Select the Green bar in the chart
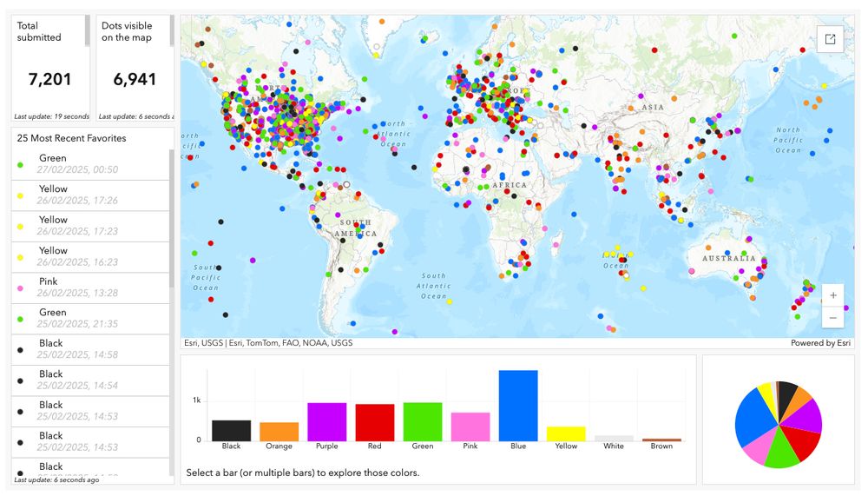 (x=423, y=422)
